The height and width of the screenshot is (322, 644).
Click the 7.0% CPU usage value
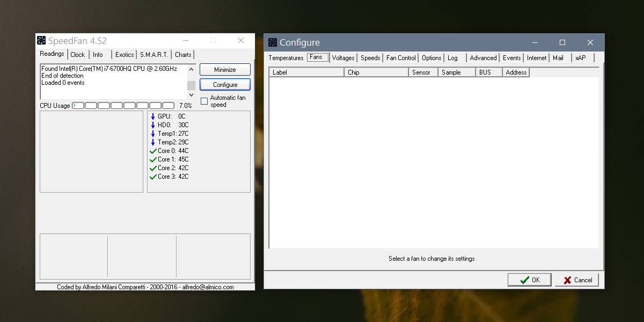tap(185, 106)
